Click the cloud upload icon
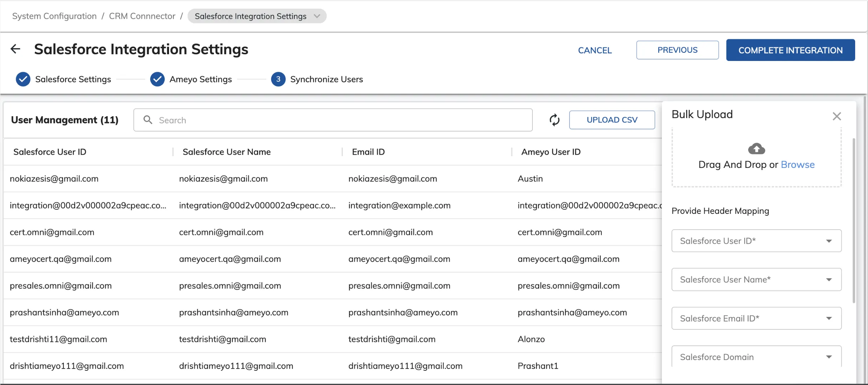 [x=756, y=148]
